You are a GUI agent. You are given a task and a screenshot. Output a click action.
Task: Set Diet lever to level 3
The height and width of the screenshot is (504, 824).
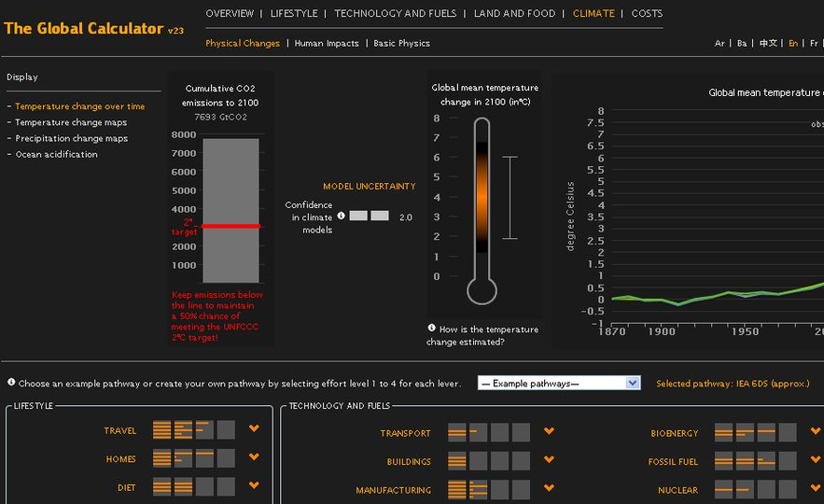coord(204,487)
